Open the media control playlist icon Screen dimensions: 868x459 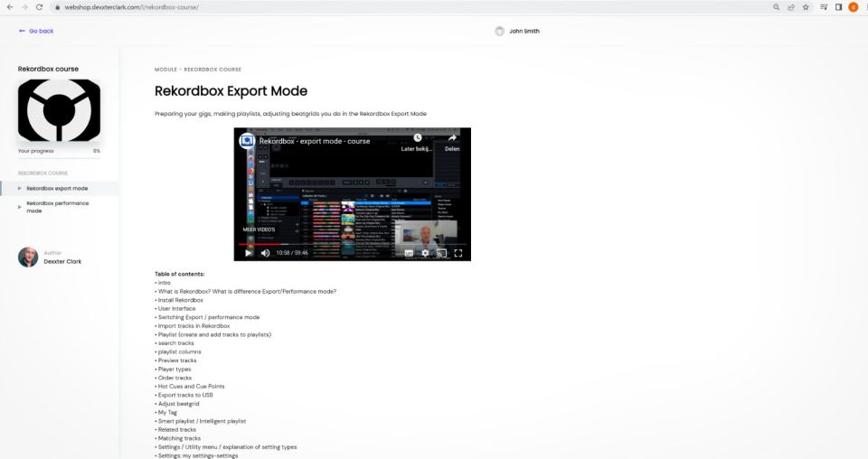[824, 7]
